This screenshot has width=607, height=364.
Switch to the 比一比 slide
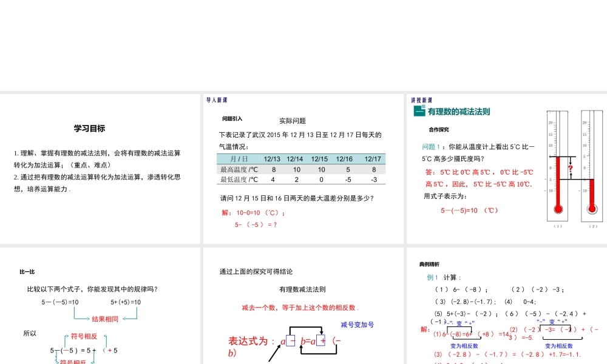pos(27,271)
